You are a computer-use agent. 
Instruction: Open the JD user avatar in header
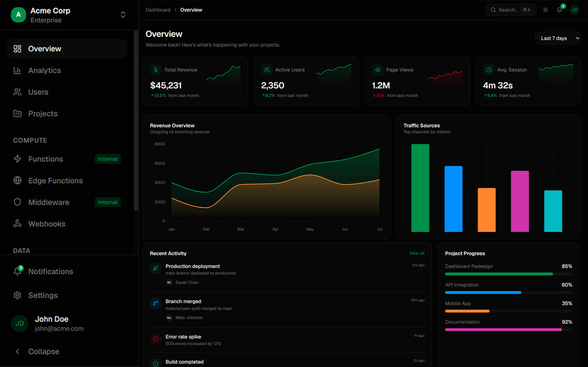(574, 10)
